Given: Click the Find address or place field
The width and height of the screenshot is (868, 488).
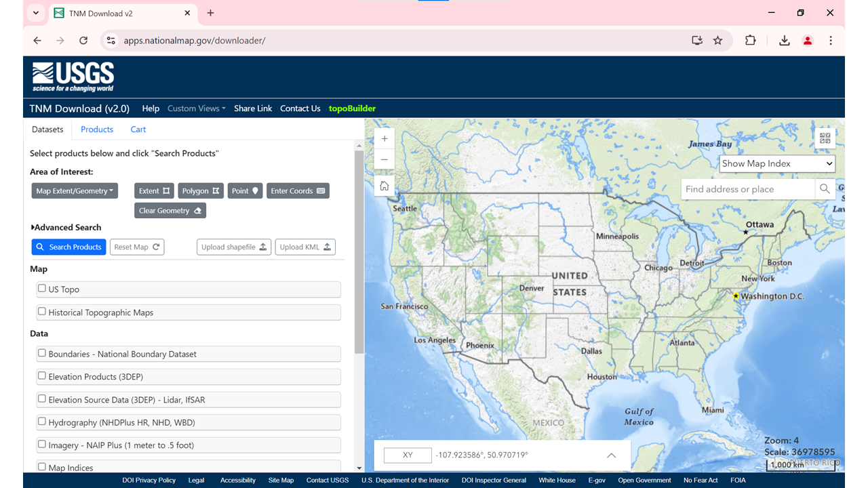Looking at the screenshot, I should coord(747,189).
